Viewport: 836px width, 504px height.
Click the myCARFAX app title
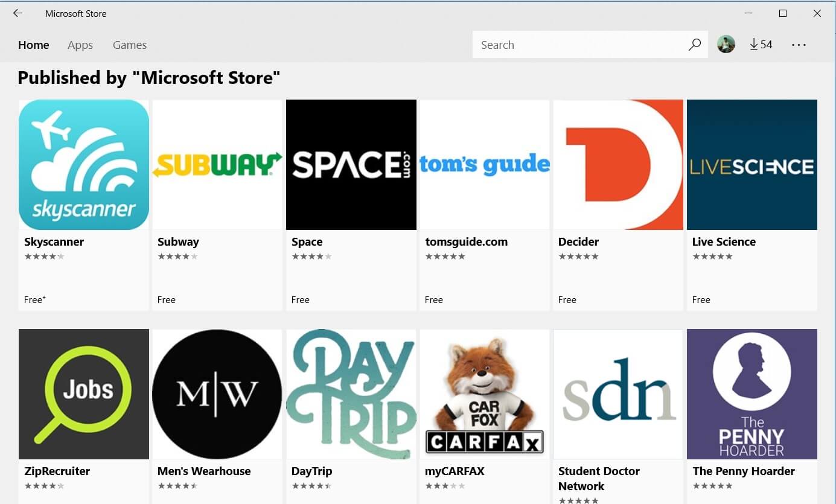tap(455, 471)
